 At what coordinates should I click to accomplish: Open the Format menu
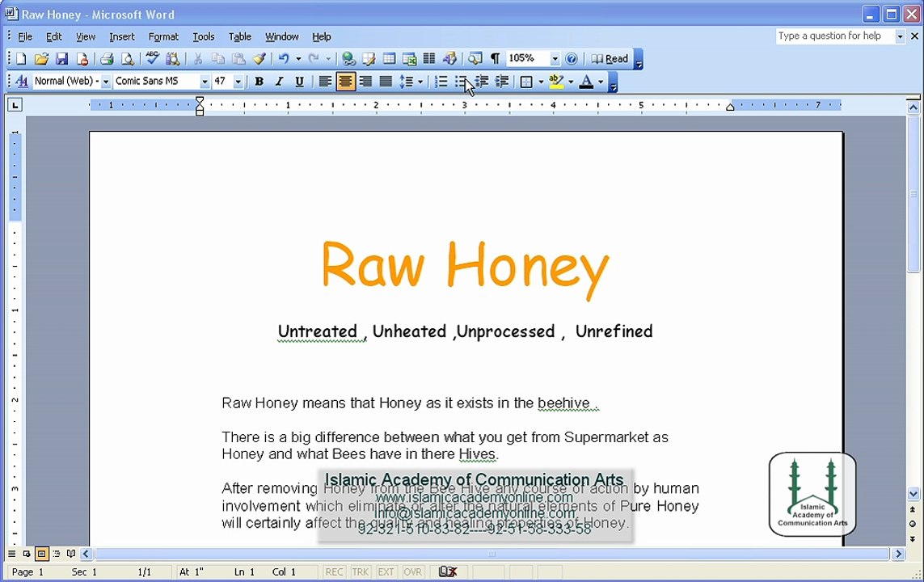coord(163,36)
